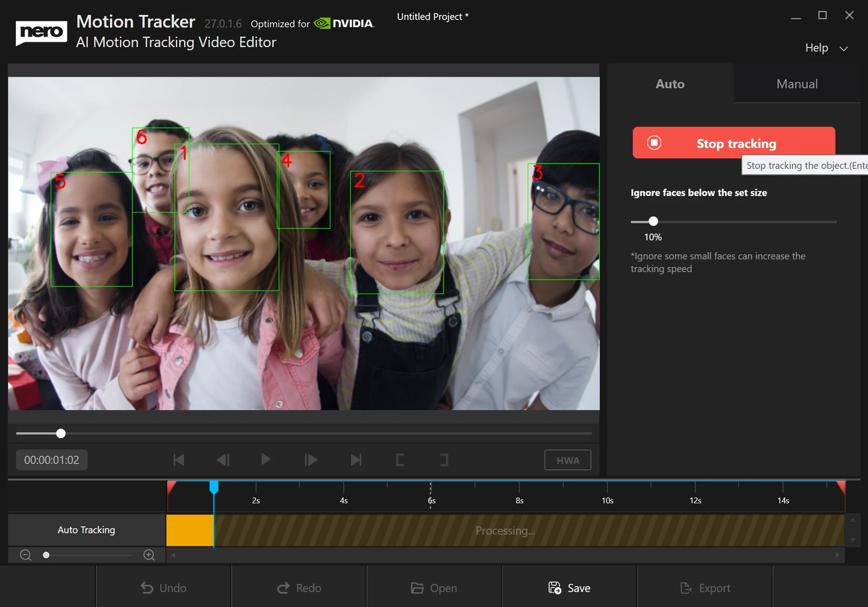Select the Auto tab
Viewport: 868px width, 607px height.
(x=670, y=84)
